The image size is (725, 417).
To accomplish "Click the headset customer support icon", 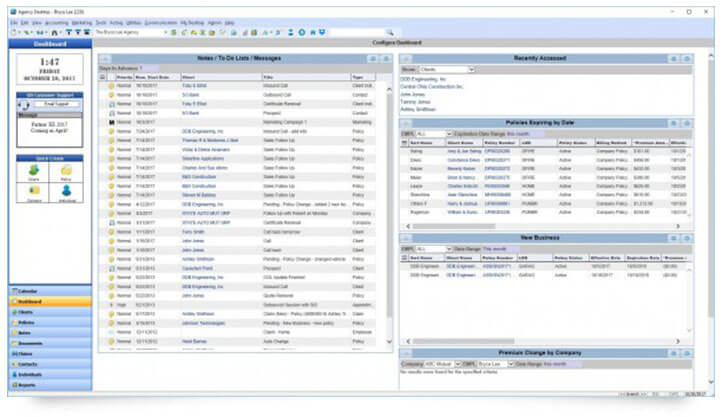I will coord(24,105).
